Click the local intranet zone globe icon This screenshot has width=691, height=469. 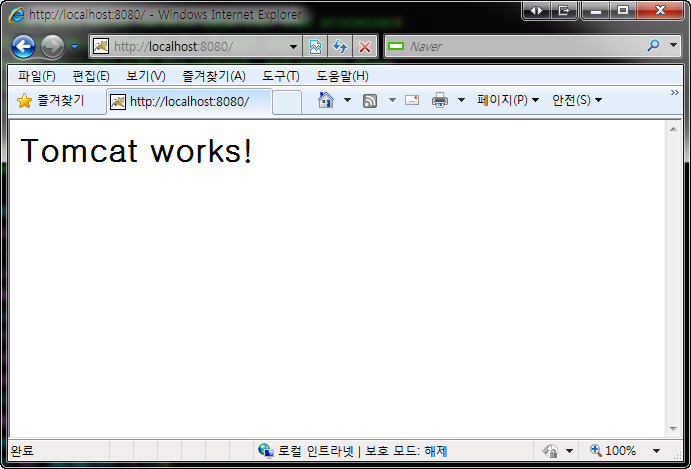pyautogui.click(x=266, y=450)
